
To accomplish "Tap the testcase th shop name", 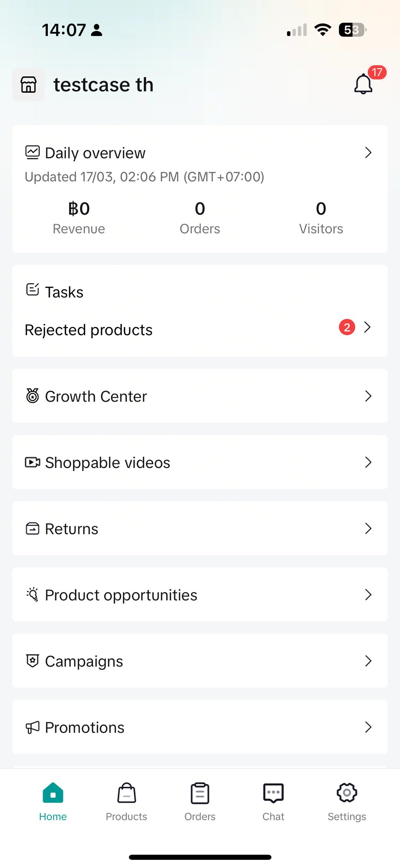I will (103, 85).
